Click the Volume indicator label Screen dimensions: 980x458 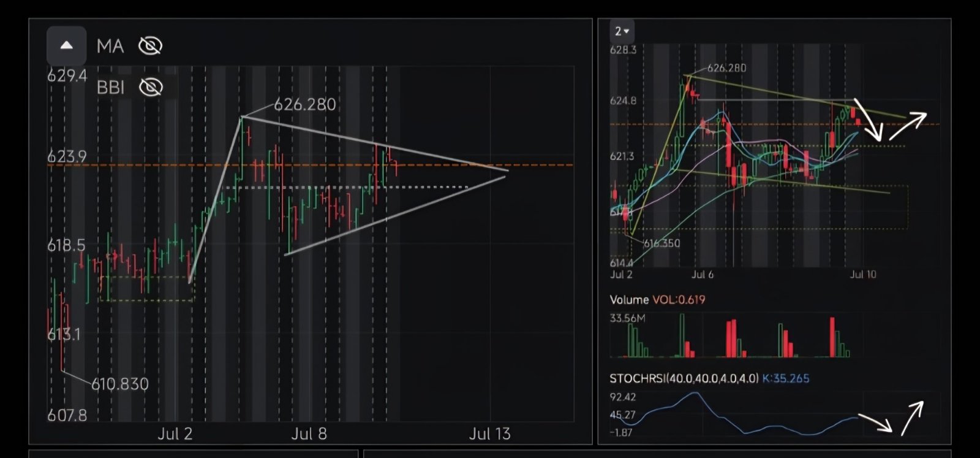629,299
